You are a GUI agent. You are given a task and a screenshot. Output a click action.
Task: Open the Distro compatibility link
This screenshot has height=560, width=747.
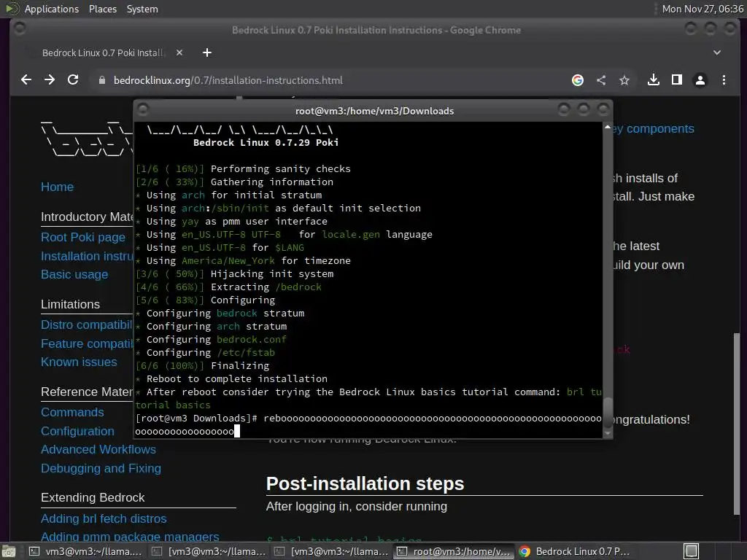pos(86,324)
